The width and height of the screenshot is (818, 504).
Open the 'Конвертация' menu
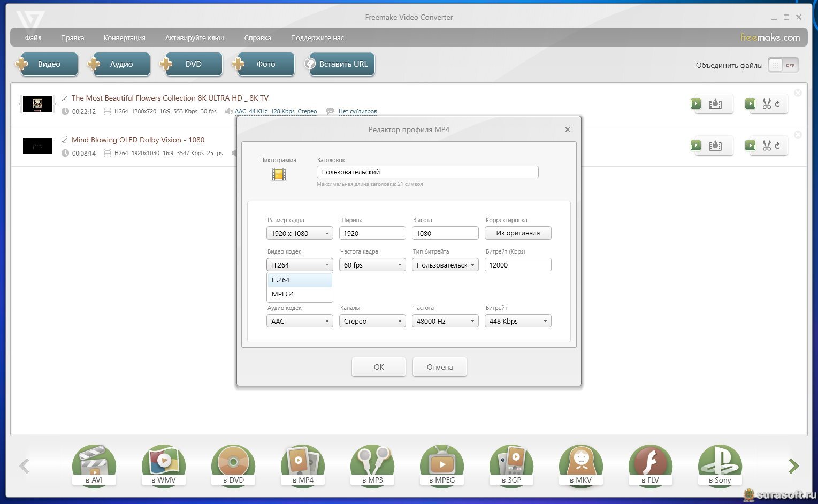click(x=124, y=38)
